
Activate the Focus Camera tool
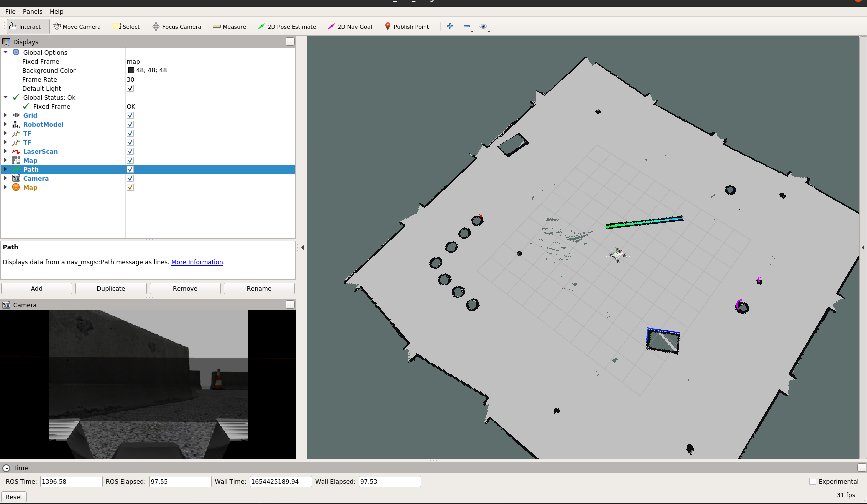176,27
